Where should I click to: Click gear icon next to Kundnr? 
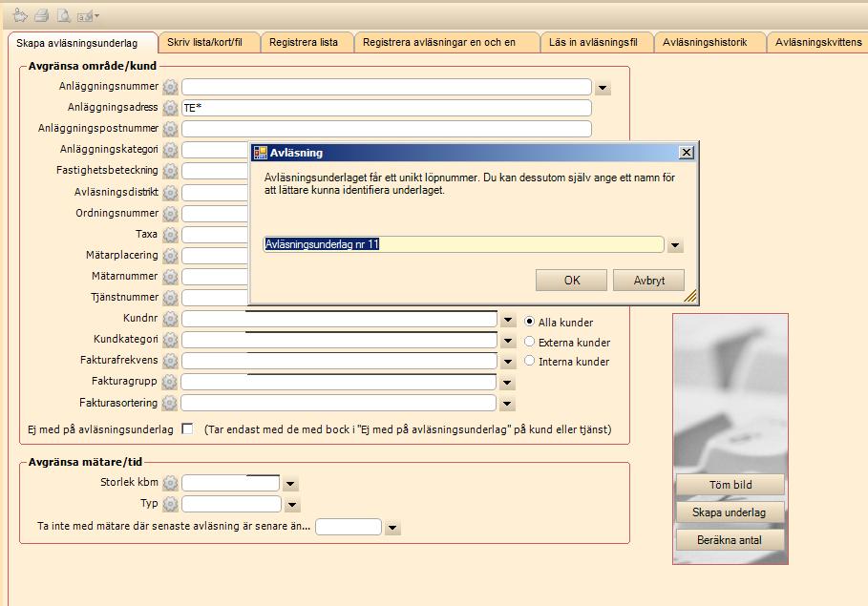tap(171, 319)
